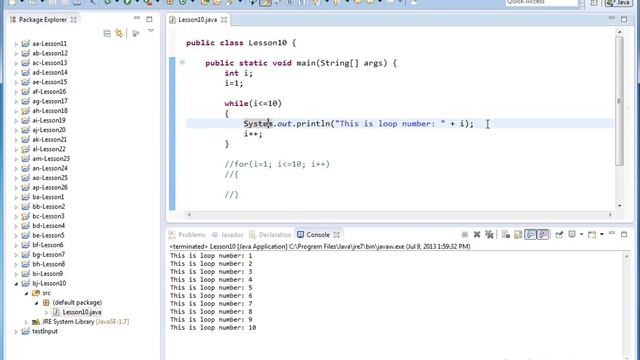The width and height of the screenshot is (640, 360).
Task: Close the Console view tab
Action: click(x=337, y=235)
